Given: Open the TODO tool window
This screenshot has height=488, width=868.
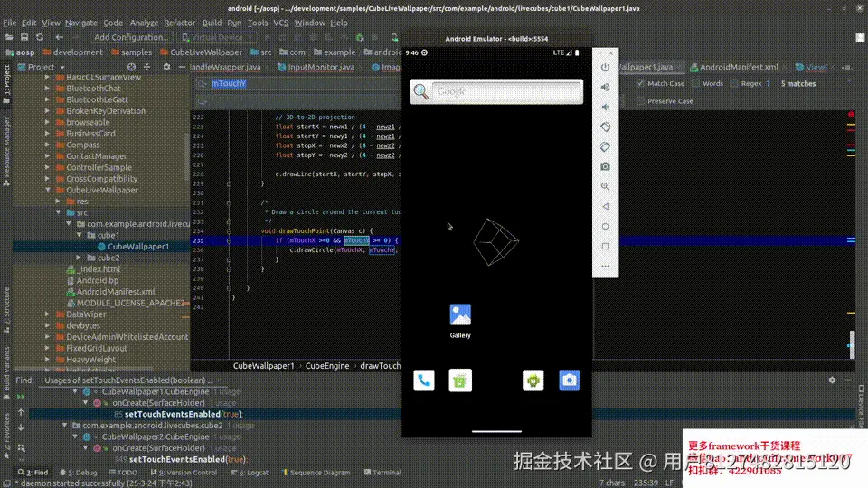Looking at the screenshot, I should 124,473.
